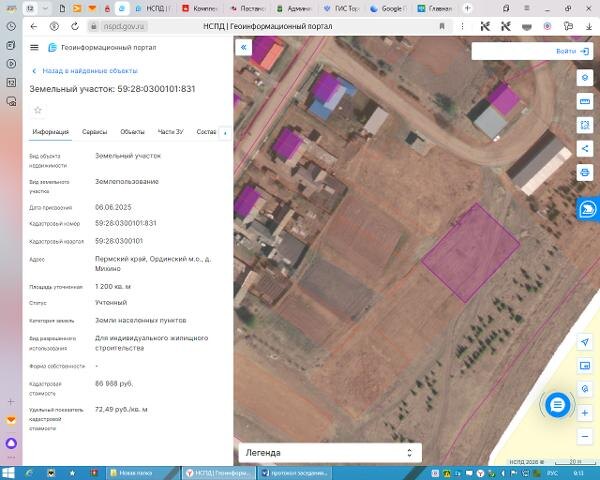This screenshot has height=480, width=600.
Task: Share the map via share icon
Action: click(x=585, y=149)
